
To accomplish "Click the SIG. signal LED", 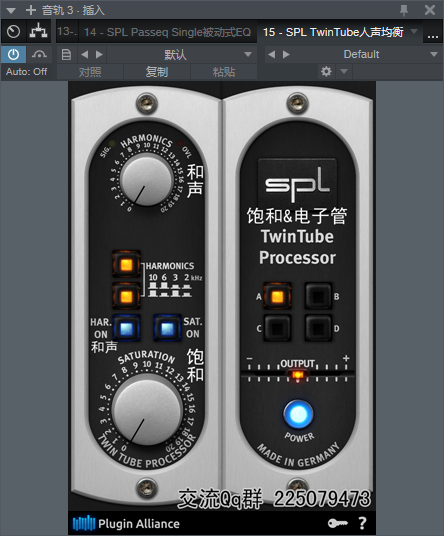I will point(112,144).
